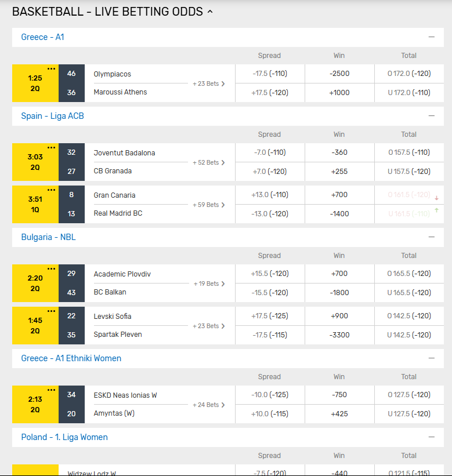This screenshot has height=476, width=452.
Task: Open the Poland - 1. Liga Women league link
Action: (x=64, y=437)
